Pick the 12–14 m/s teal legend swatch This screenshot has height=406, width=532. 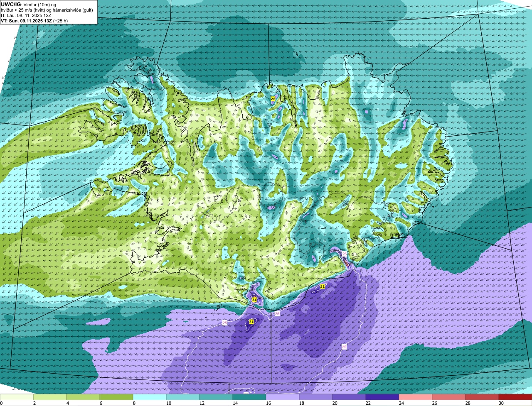(216, 397)
